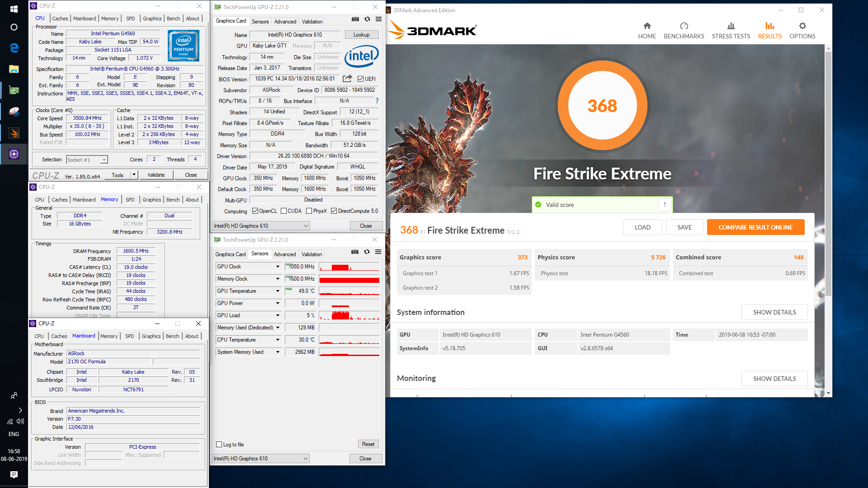Viewport: 868px width, 488px height.
Task: Toggle the DirectCompute 5.0 checkbox
Action: (x=334, y=211)
